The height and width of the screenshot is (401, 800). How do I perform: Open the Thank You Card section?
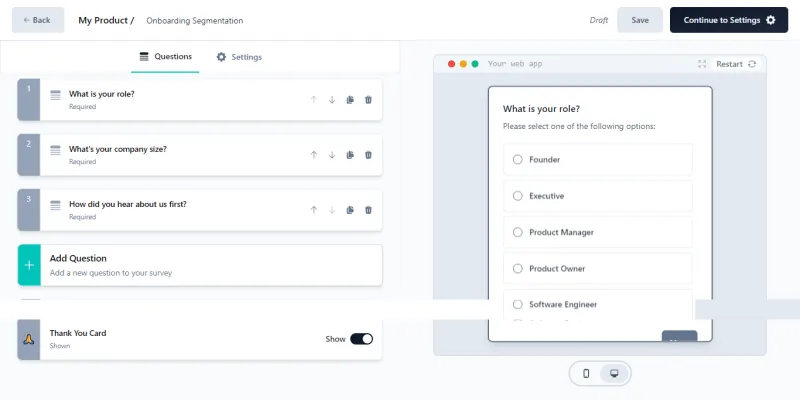click(150, 339)
